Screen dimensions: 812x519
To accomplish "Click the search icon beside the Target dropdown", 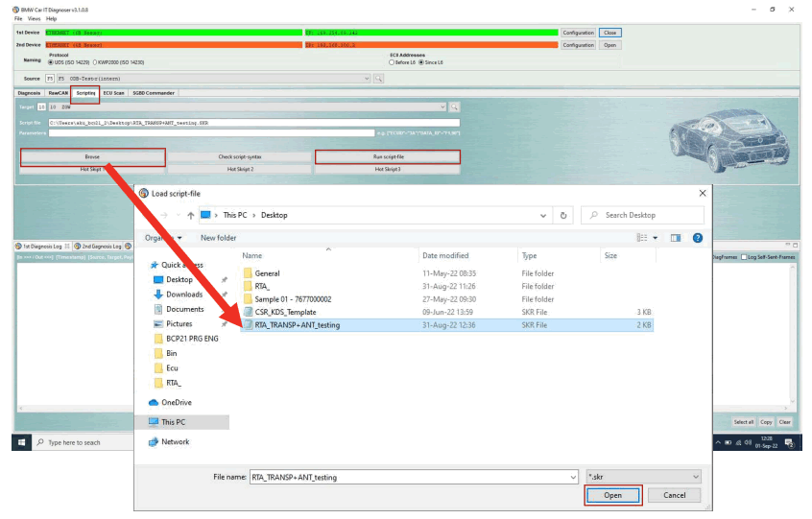I will [454, 107].
